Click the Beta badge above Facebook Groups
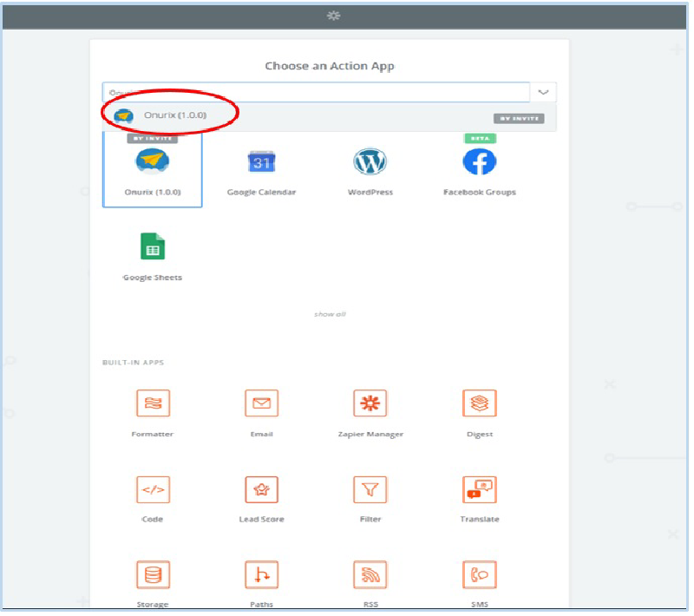 [x=480, y=139]
